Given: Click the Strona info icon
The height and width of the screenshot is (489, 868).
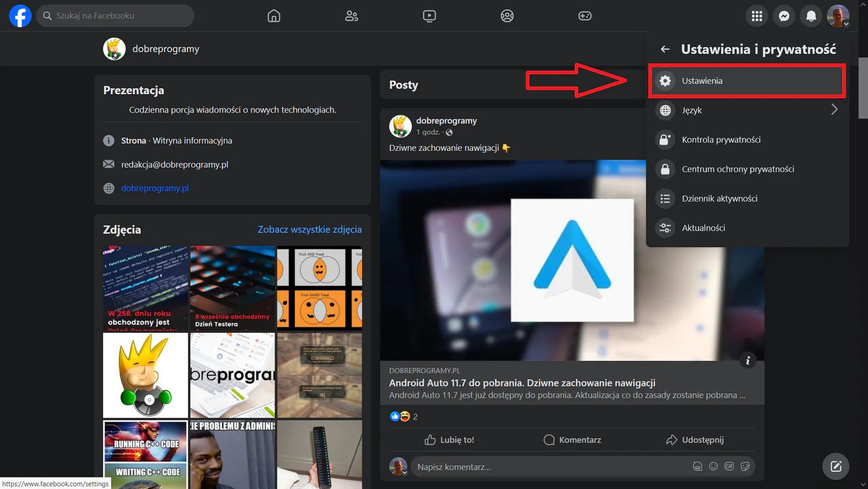Looking at the screenshot, I should [x=108, y=140].
